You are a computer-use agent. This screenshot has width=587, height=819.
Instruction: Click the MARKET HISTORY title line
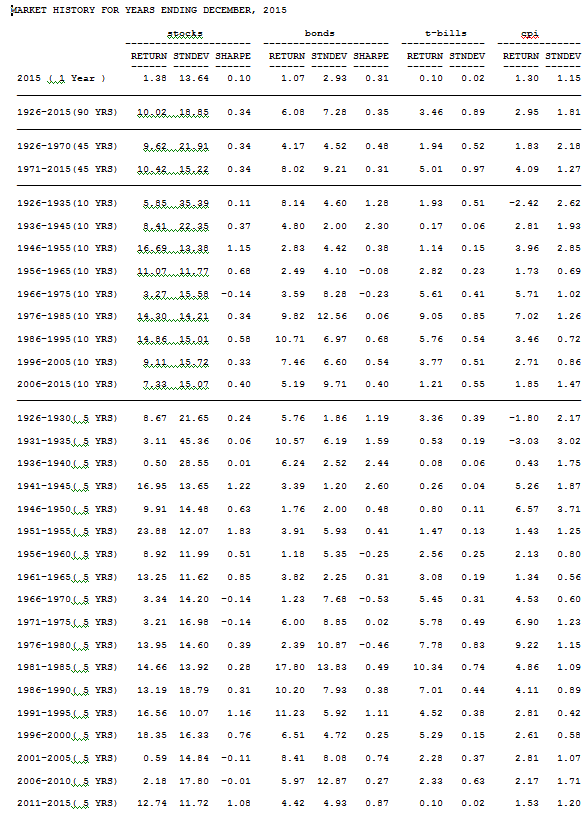(149, 10)
